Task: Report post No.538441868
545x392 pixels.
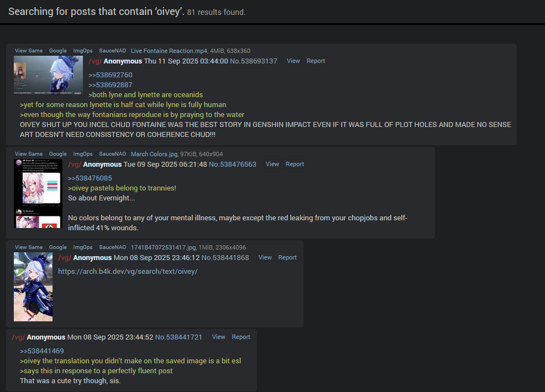Action: (x=287, y=258)
